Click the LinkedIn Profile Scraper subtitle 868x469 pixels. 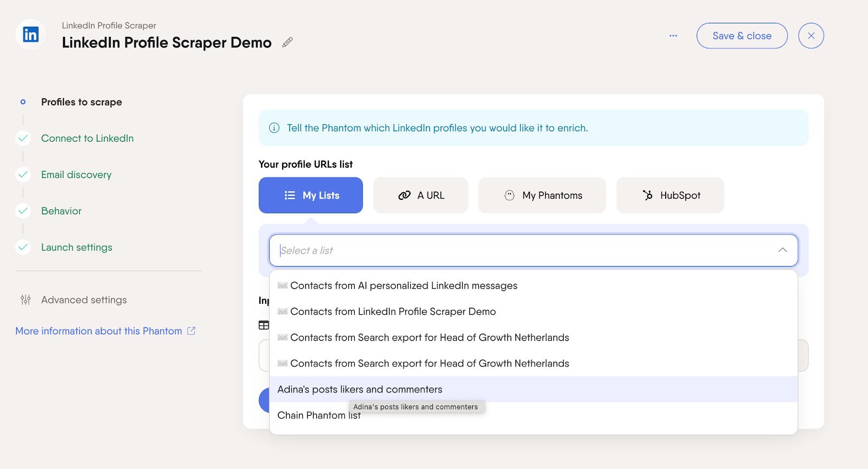coord(109,26)
